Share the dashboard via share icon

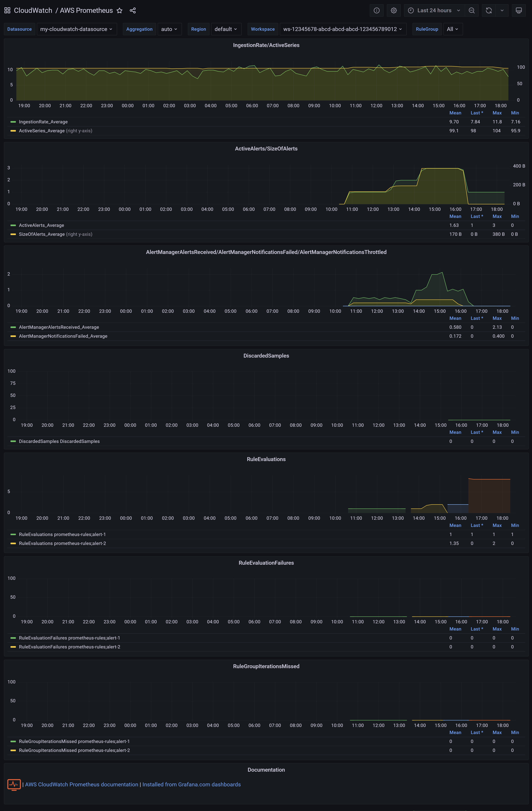[x=133, y=11]
